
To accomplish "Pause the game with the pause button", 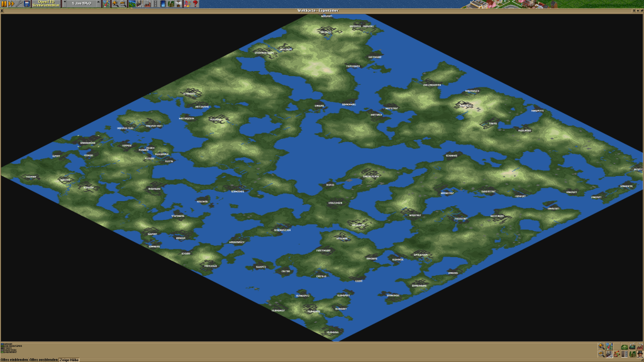I will (4, 4).
